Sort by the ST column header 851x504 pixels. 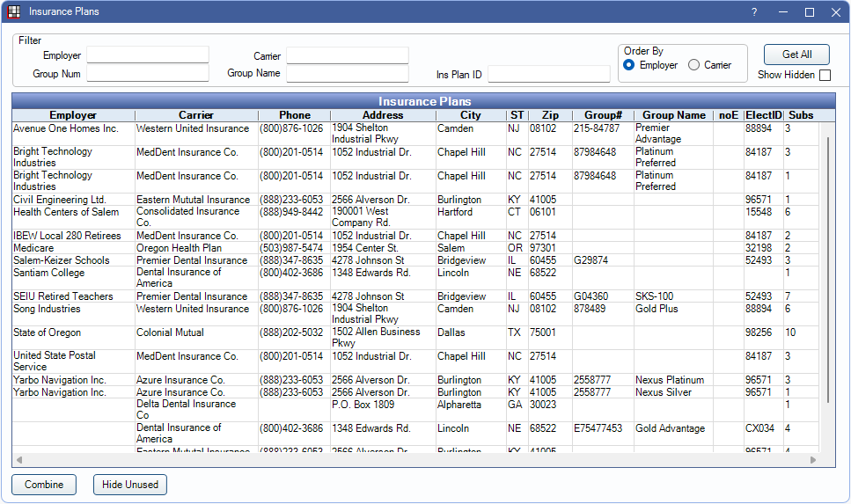coord(517,115)
